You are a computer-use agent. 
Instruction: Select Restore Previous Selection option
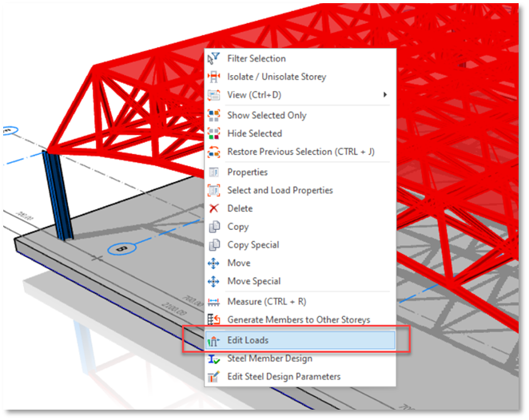point(300,152)
